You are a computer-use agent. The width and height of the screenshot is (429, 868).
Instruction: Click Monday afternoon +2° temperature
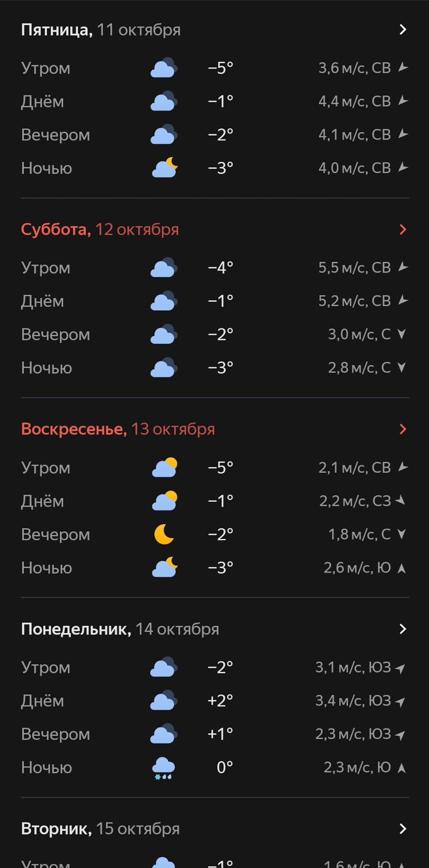[220, 701]
